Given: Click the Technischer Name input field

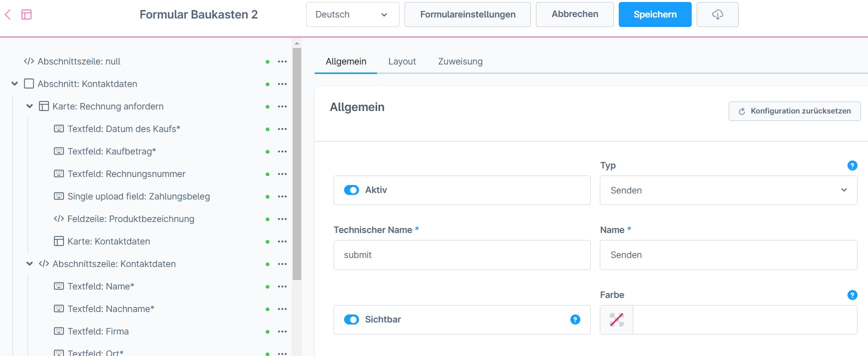Looking at the screenshot, I should [x=461, y=255].
